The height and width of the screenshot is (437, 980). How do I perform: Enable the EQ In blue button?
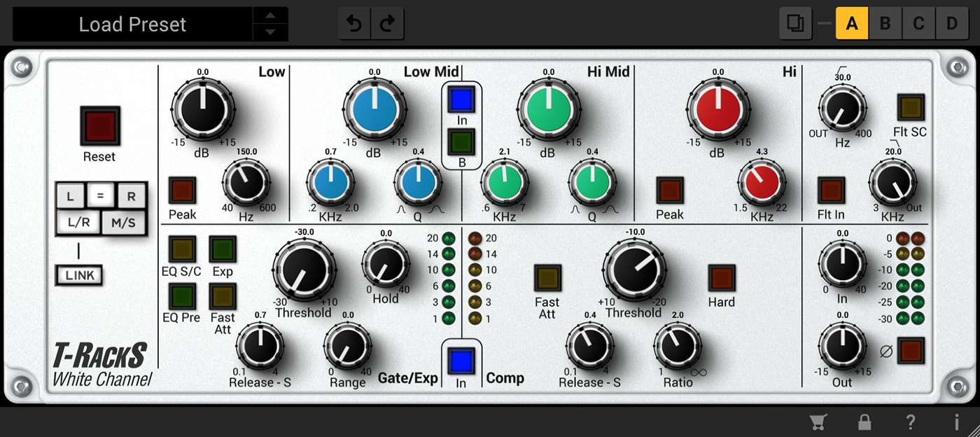click(461, 100)
